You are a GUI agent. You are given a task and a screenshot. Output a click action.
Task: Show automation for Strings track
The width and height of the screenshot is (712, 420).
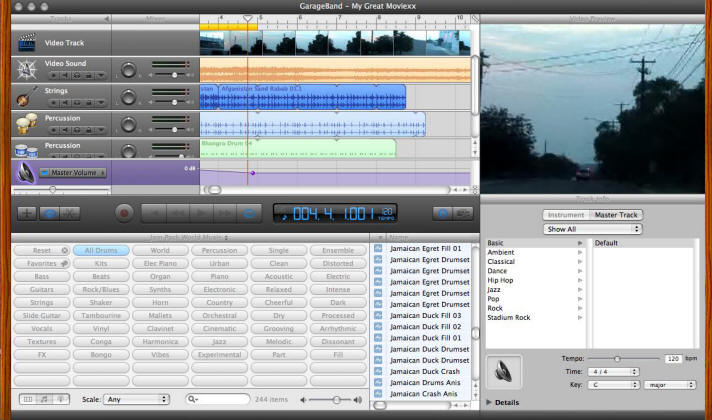[x=101, y=103]
